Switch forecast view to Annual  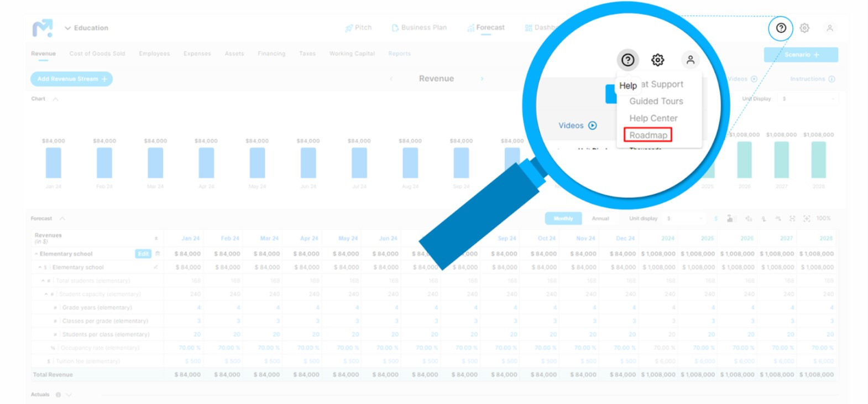[600, 219]
